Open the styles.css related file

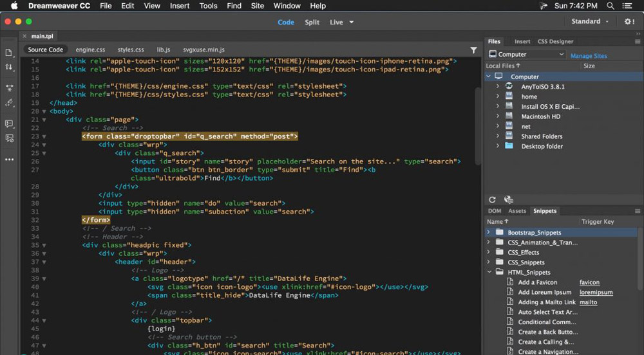tap(131, 50)
